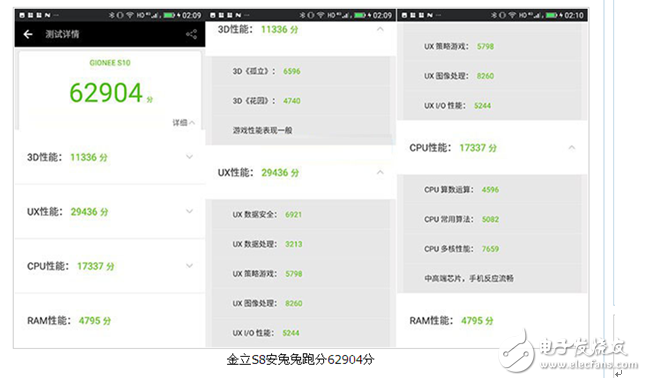Select the UX 数据处理 3213 row
Viewport: 646px width, 381px height.
tap(301, 244)
